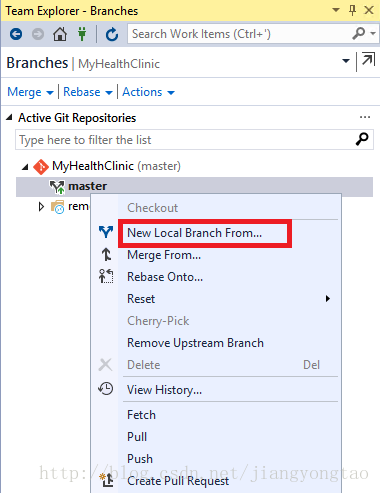Close the Team Explorer panel
Image resolution: width=380 pixels, height=493 pixels.
369,10
